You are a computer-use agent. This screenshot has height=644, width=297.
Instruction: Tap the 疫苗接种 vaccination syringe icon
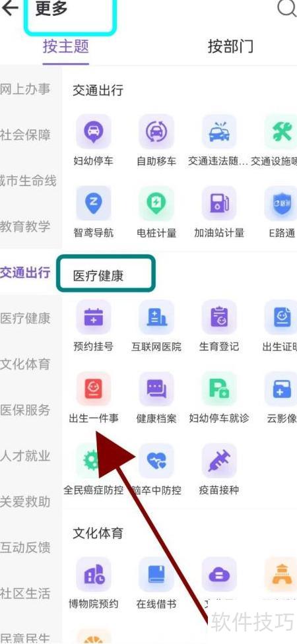(x=219, y=461)
